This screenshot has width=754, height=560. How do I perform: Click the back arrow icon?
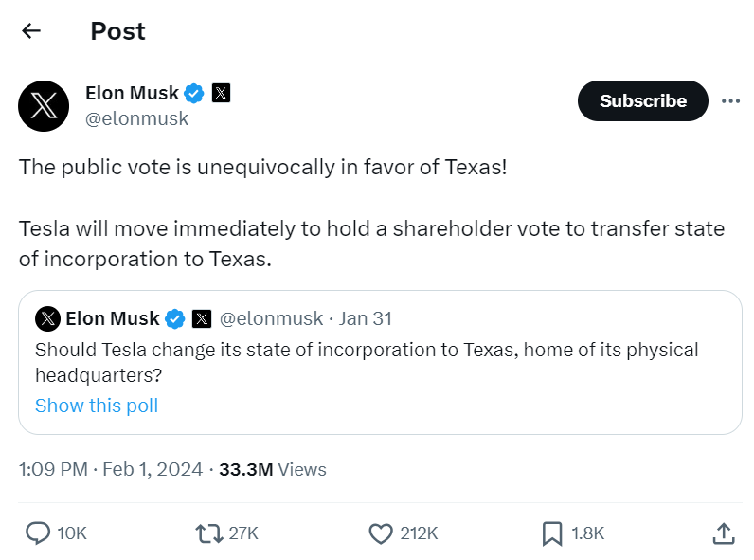pos(31,31)
